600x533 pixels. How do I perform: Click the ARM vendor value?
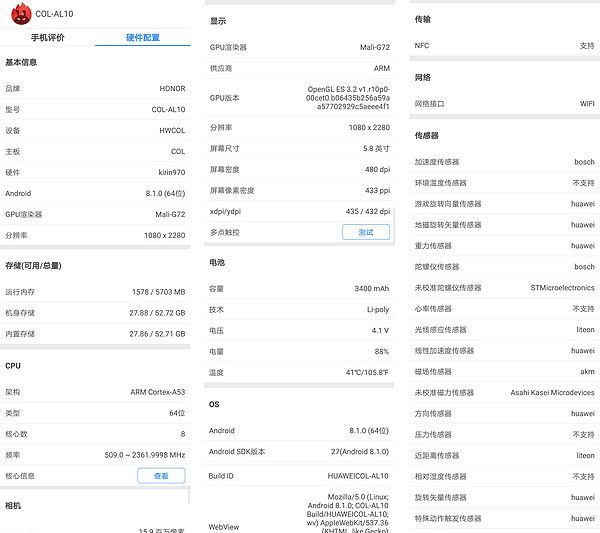point(382,68)
